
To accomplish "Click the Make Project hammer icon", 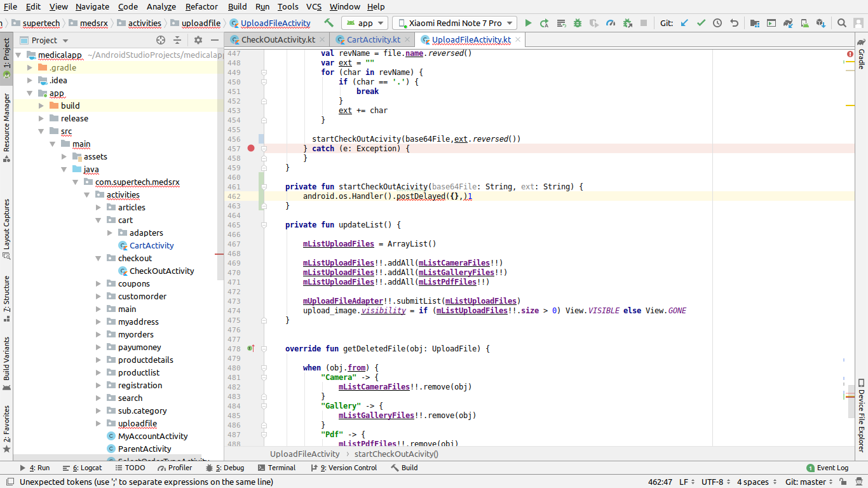I will tap(329, 23).
